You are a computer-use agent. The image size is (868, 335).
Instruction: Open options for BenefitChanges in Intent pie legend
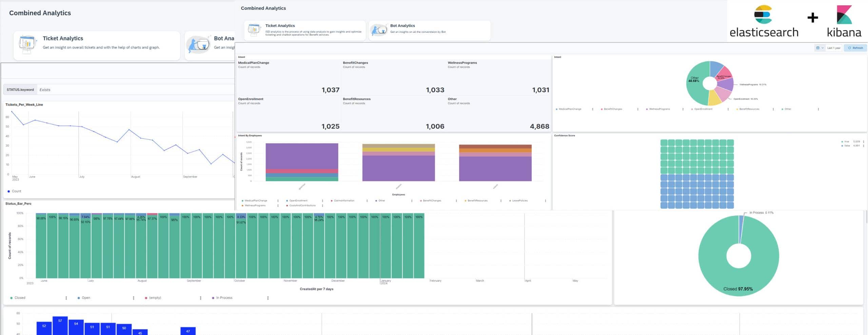[637, 109]
